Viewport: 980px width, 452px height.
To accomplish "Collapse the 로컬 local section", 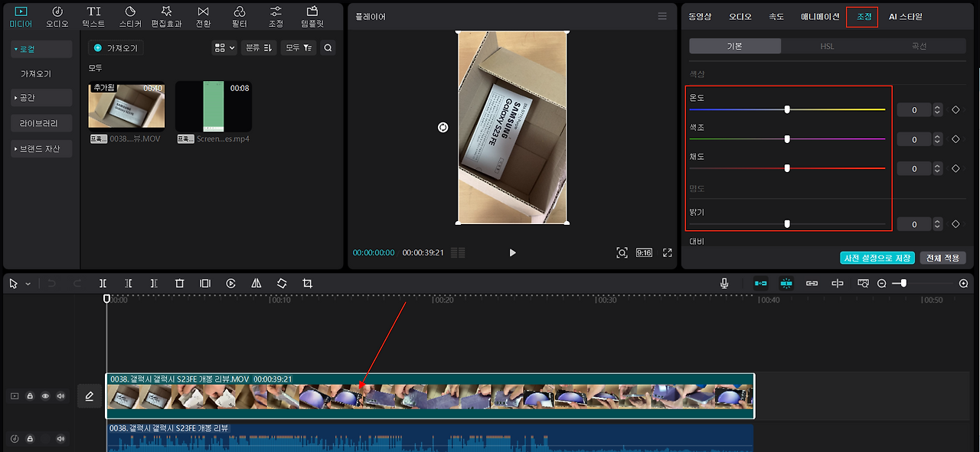I will (41, 49).
